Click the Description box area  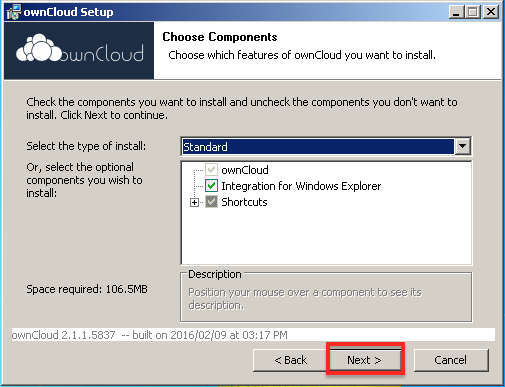tap(326, 297)
